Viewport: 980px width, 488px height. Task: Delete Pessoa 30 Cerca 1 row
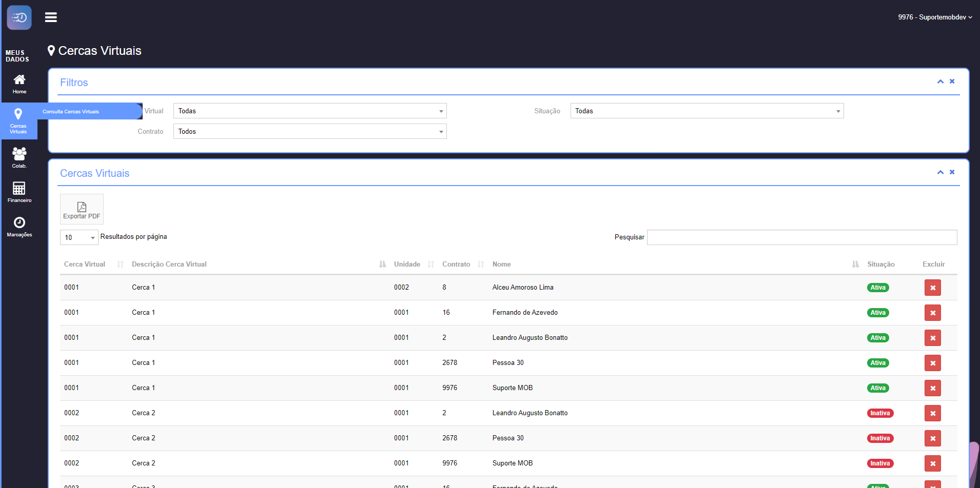[x=932, y=363]
